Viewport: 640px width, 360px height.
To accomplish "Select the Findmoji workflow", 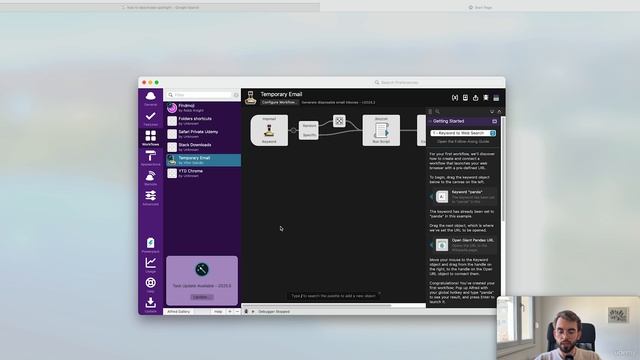I will point(203,108).
